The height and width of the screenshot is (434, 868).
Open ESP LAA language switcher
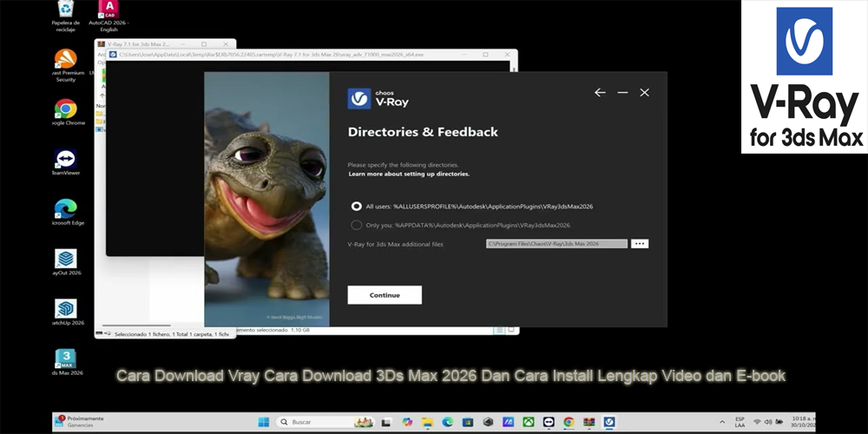[x=740, y=422]
